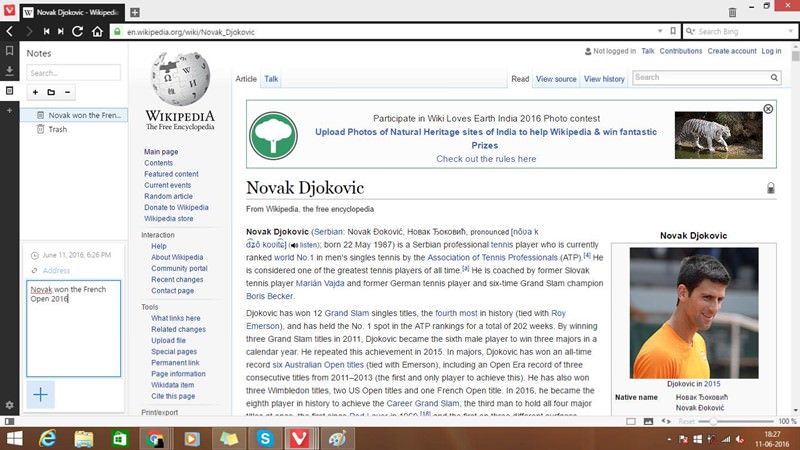Screen dimensions: 800x450
Task: Add a new note with plus
Action: 35,92
